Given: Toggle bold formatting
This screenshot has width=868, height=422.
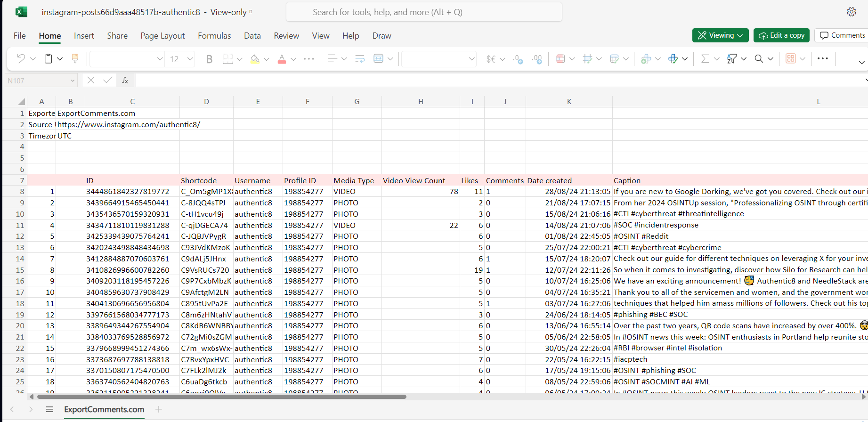Looking at the screenshot, I should 209,58.
